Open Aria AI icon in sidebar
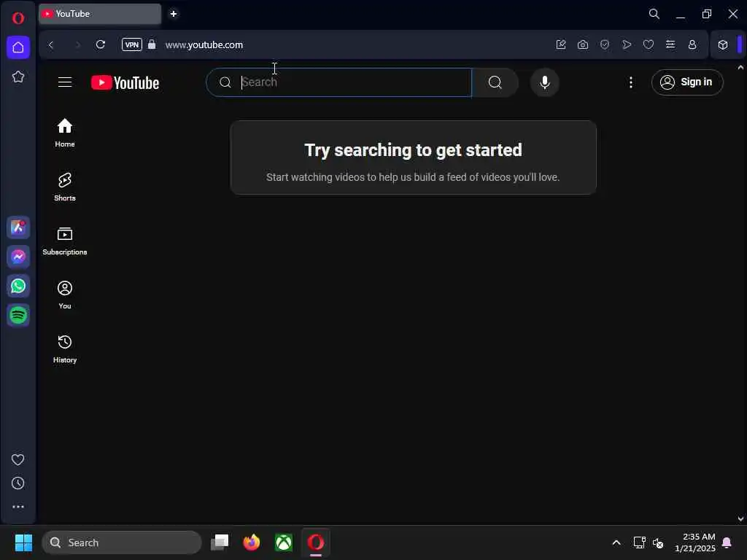The image size is (747, 560). click(x=18, y=227)
